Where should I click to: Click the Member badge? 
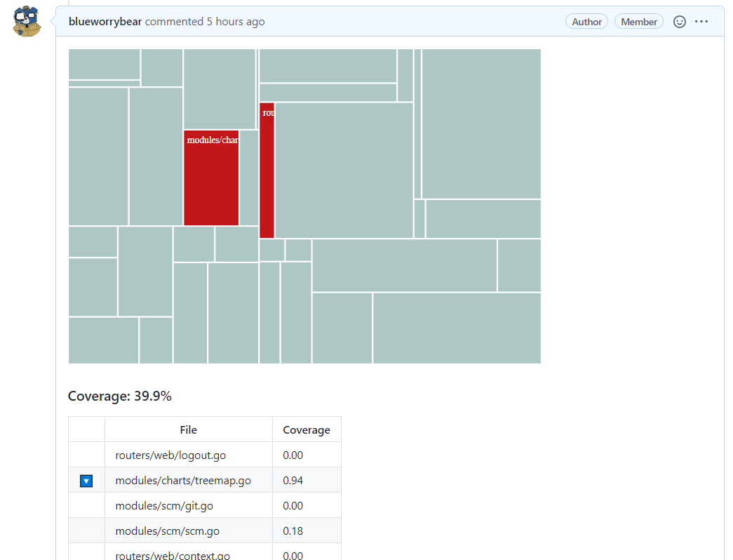coord(638,22)
